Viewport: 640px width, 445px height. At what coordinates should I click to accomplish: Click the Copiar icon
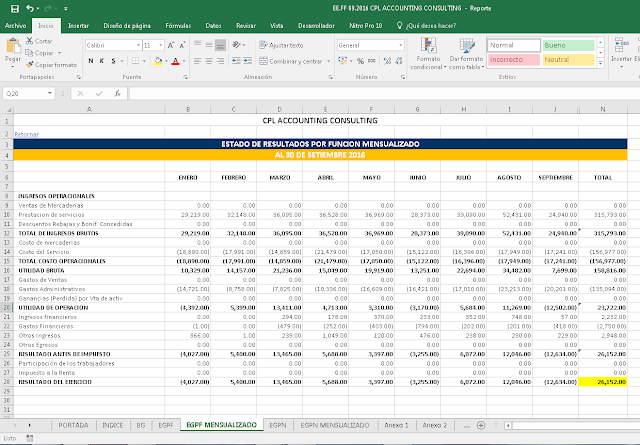click(30, 52)
